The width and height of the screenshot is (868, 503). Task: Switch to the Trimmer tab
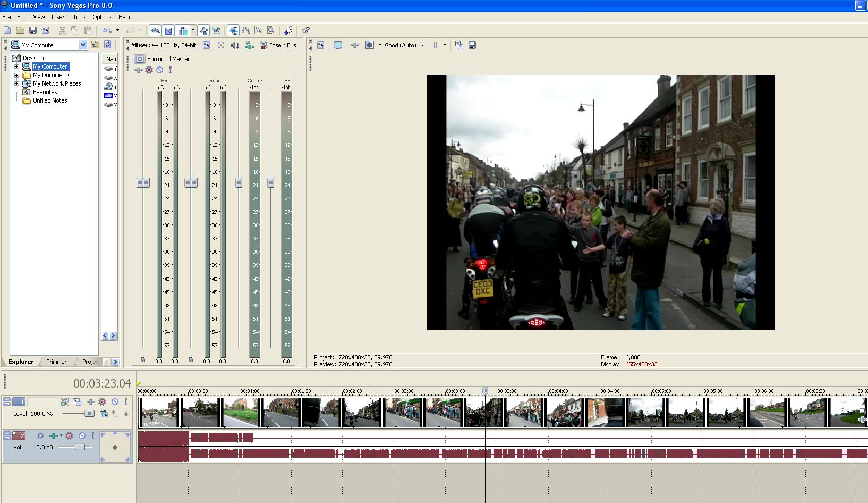[56, 362]
